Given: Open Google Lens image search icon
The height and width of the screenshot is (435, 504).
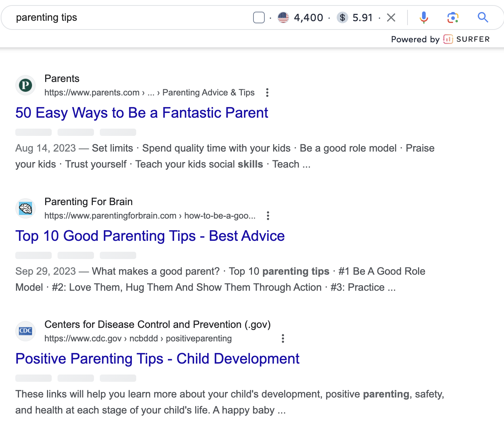Looking at the screenshot, I should (453, 17).
